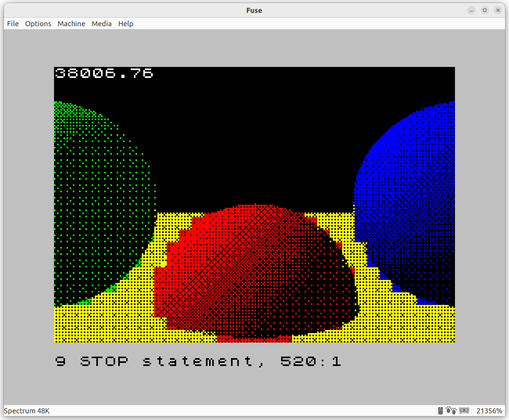Maximize the Fuse window
509x420 pixels.
tap(485, 10)
